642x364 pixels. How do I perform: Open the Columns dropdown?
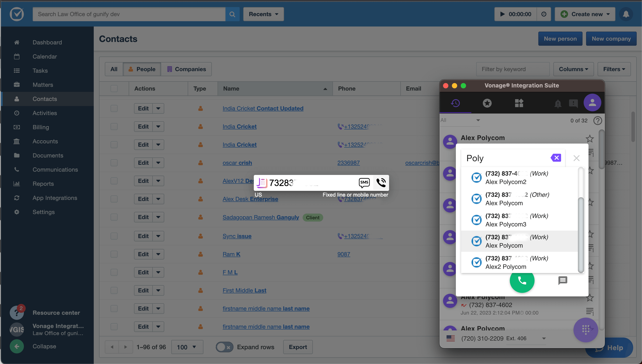tap(573, 69)
